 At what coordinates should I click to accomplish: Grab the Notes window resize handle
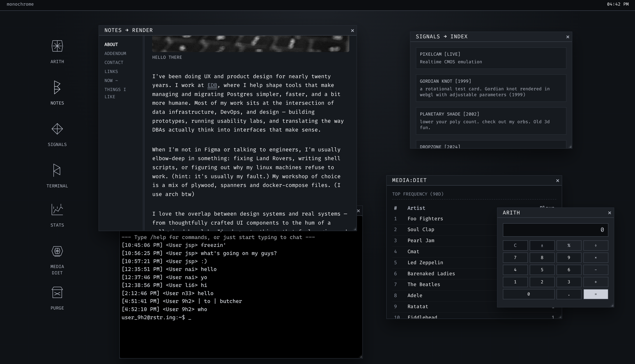click(x=354, y=229)
